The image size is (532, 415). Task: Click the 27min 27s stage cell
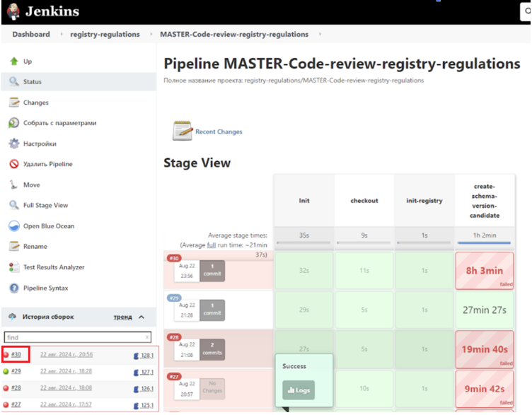485,310
